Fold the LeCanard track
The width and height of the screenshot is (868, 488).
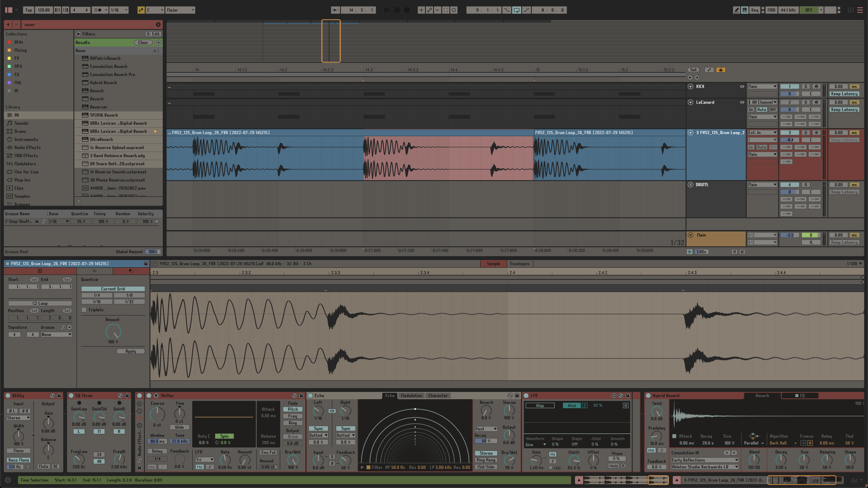pos(691,102)
